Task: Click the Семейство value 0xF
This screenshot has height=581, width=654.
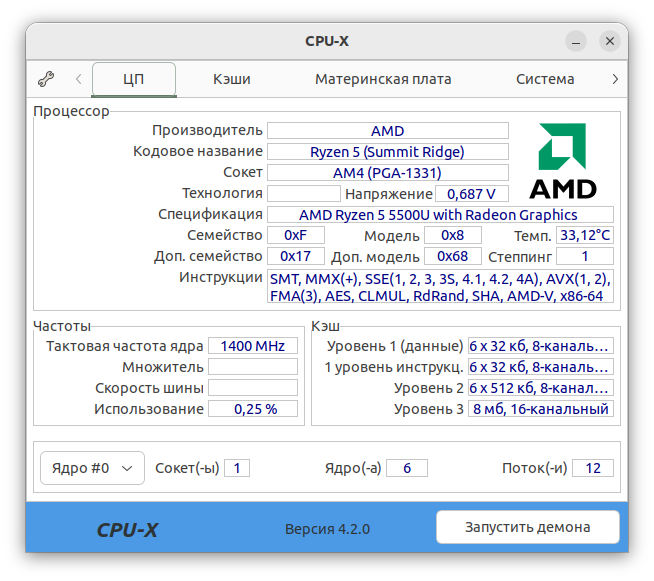Action: [x=296, y=235]
